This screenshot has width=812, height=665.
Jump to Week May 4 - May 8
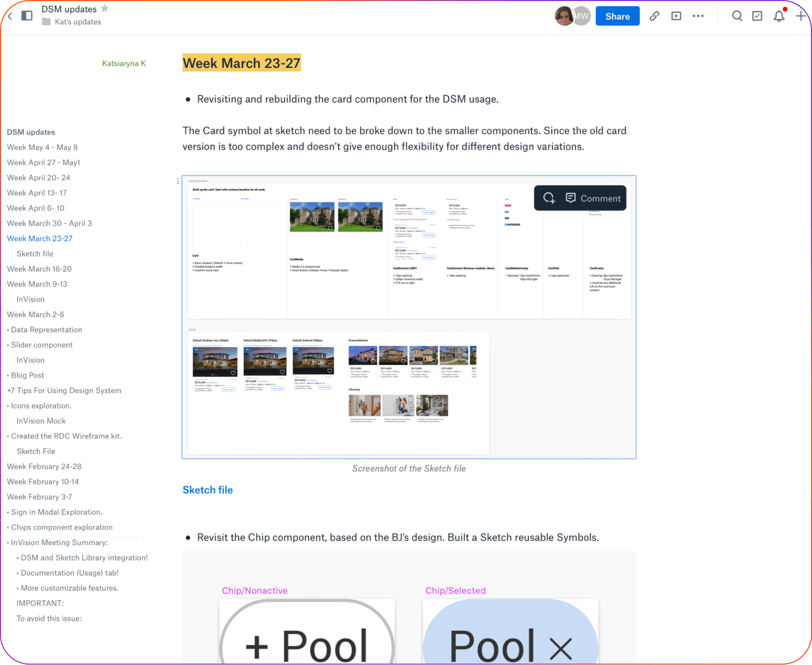tap(42, 147)
